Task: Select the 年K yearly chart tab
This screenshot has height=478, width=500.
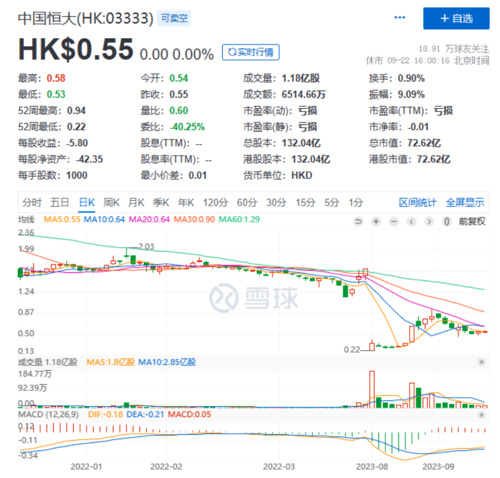Action: pyautogui.click(x=186, y=202)
